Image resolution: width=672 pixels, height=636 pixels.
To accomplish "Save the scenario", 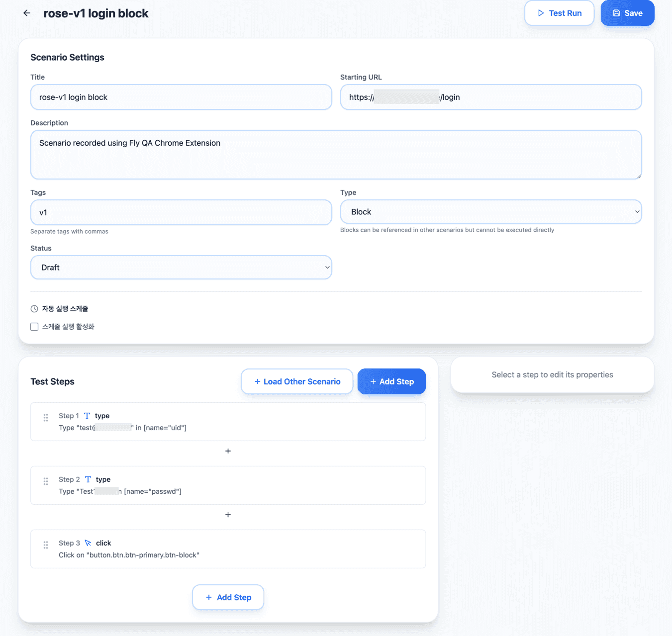I will coord(627,13).
